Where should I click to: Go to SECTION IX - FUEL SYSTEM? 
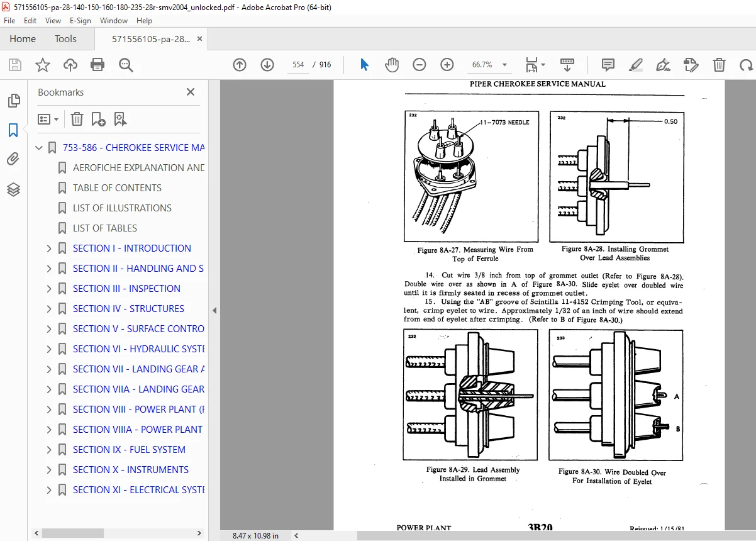[x=129, y=450]
